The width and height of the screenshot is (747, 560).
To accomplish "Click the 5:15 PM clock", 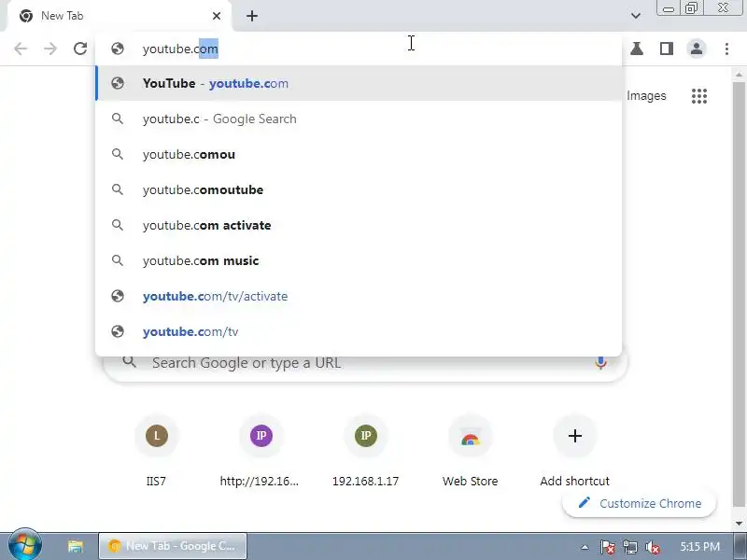I will coord(699,546).
